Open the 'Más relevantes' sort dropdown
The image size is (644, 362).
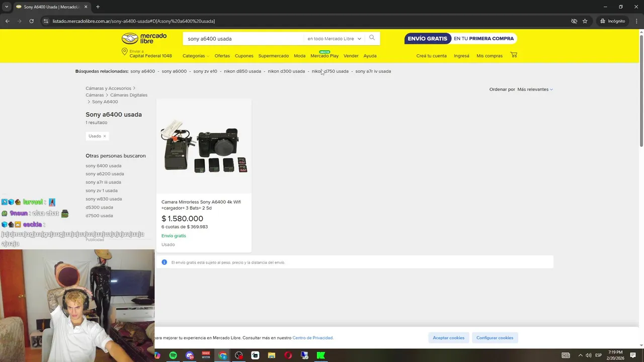[535, 89]
